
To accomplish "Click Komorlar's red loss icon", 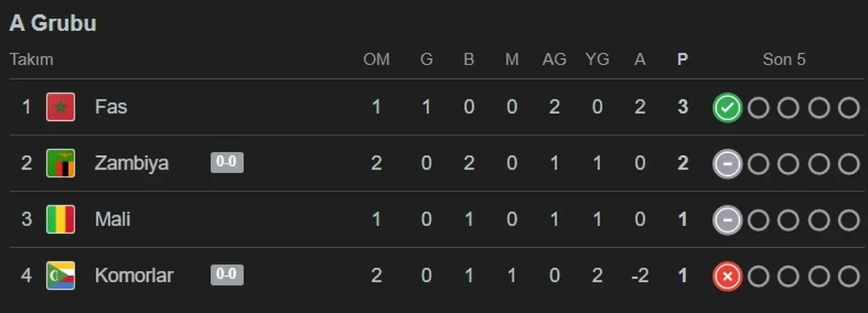I will [x=728, y=276].
